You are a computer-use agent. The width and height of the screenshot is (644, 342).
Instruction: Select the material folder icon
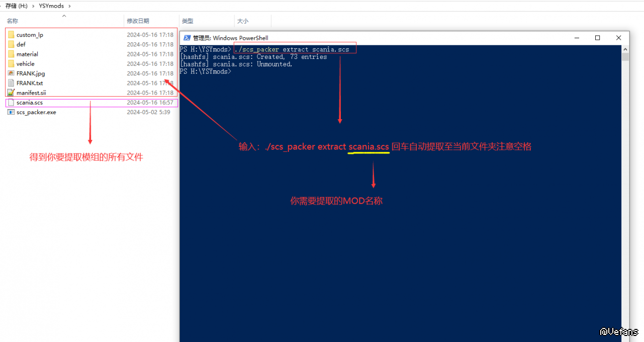point(11,54)
